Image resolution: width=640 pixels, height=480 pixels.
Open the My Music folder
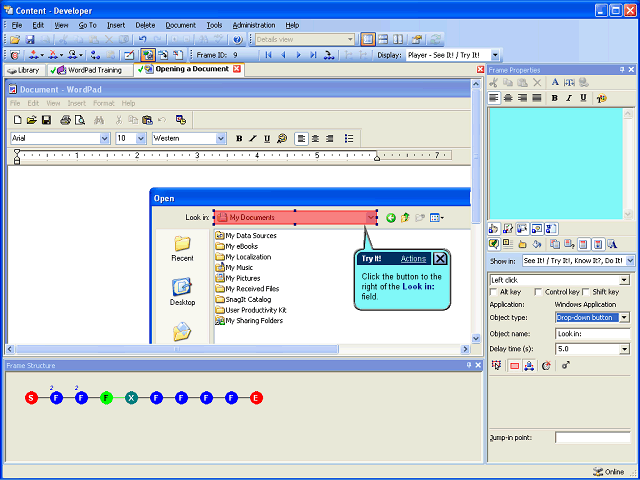tap(234, 268)
